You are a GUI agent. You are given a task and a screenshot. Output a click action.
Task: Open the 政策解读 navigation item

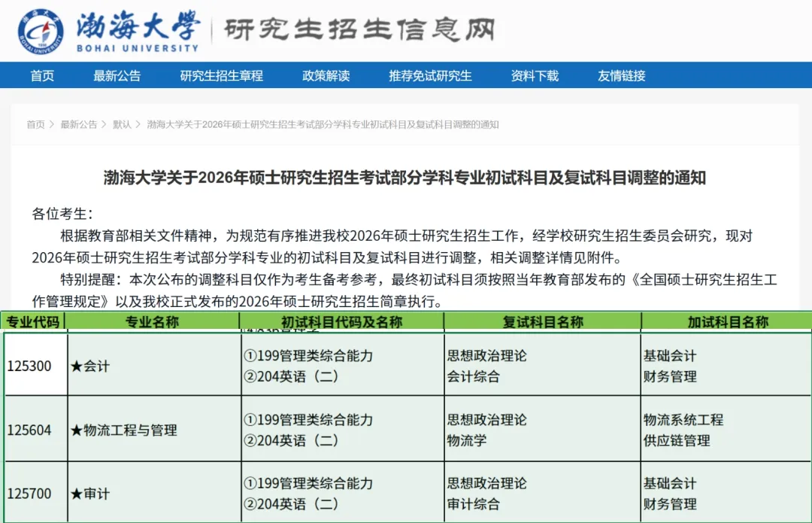coord(326,76)
